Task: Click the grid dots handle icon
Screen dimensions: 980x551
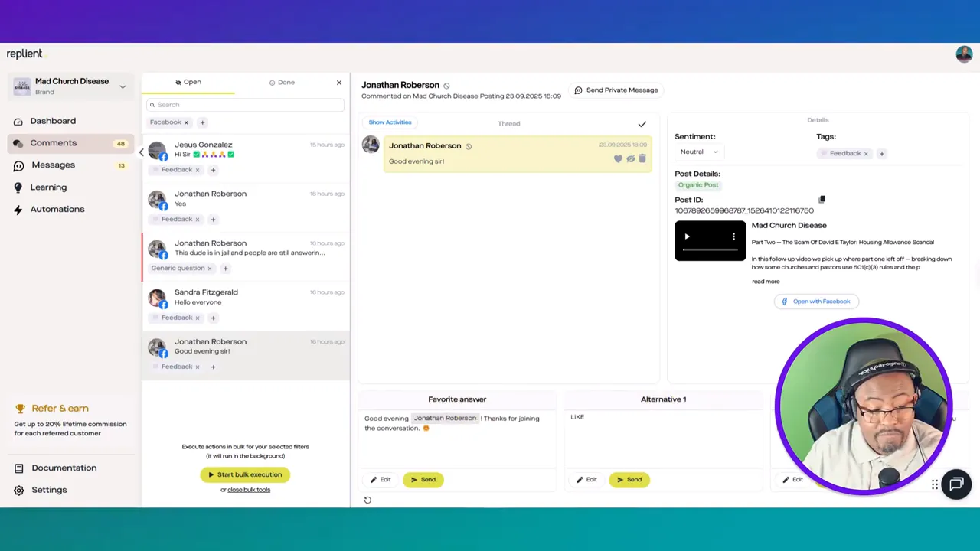Action: 935,484
